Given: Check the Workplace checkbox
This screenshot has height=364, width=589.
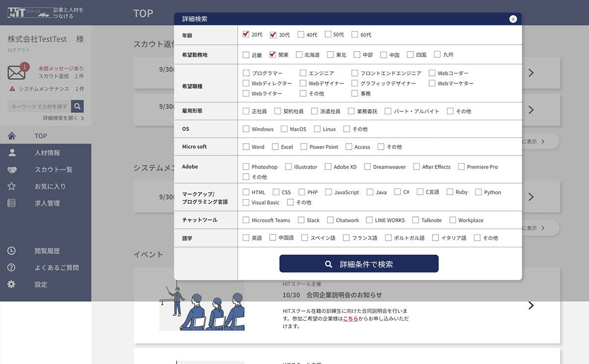Looking at the screenshot, I should click(x=453, y=220).
